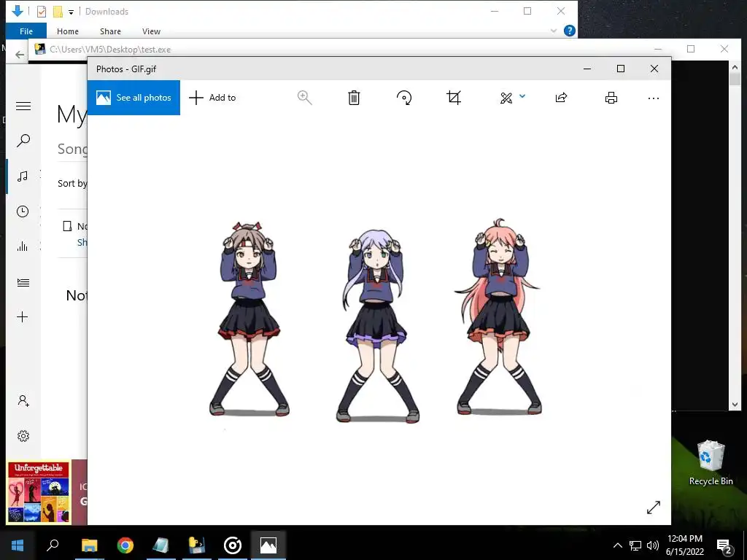747x560 pixels.
Task: Click the Sort by label in Groove
Action: point(72,183)
